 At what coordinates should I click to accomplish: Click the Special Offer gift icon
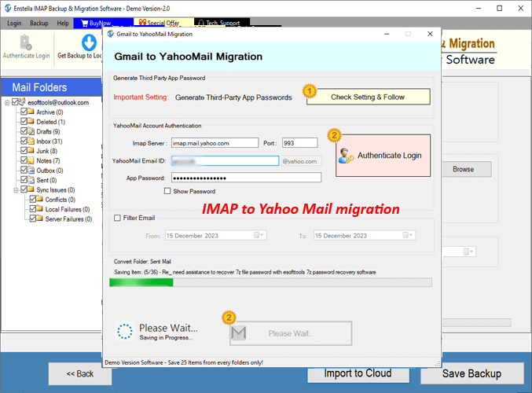pos(142,23)
